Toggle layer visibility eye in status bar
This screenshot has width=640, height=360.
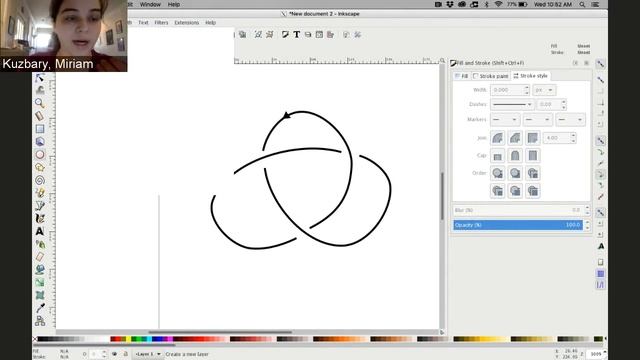tap(114, 354)
